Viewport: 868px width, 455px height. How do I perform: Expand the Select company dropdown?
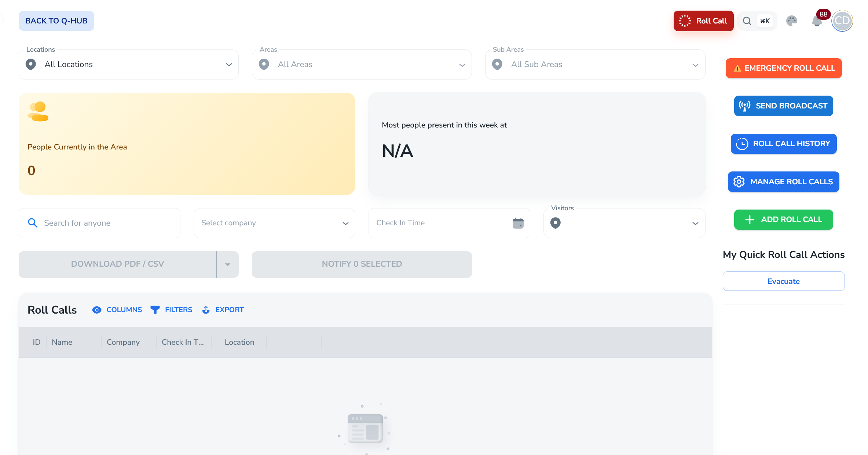345,223
